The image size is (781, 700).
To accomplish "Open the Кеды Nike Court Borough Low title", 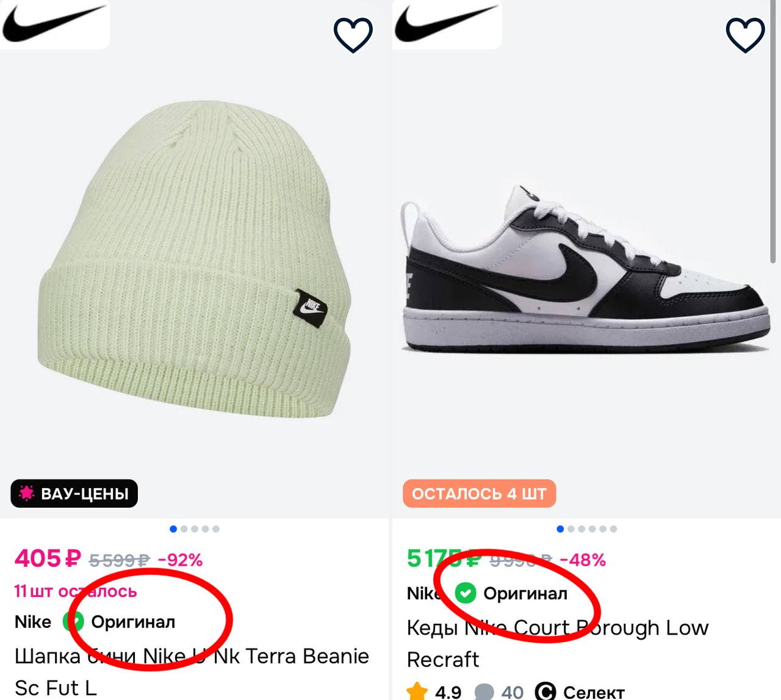I will coord(557,628).
